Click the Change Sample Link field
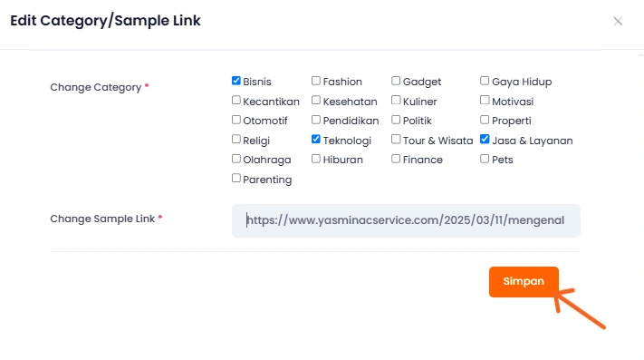The image size is (644, 360). 406,220
